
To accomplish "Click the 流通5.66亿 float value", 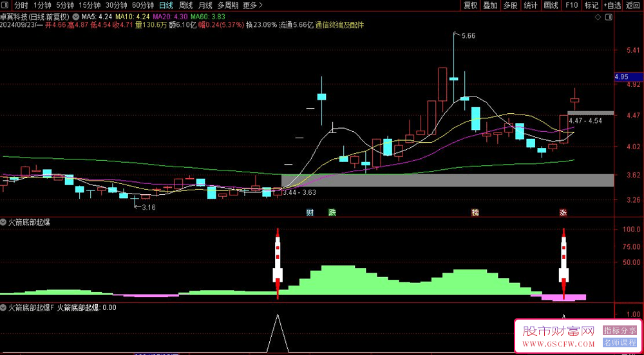I will pos(296,25).
